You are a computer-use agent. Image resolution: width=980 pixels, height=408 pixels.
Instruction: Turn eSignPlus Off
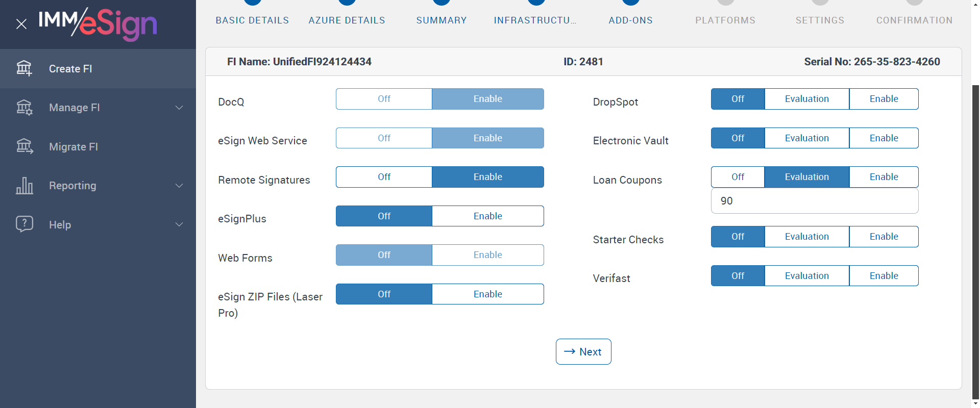[x=384, y=216]
